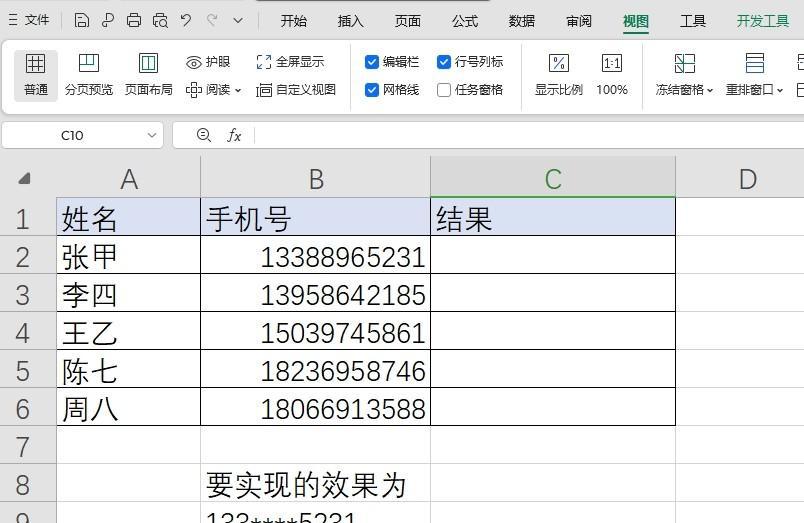This screenshot has width=804, height=523.
Task: Click the Print icon
Action: [134, 21]
